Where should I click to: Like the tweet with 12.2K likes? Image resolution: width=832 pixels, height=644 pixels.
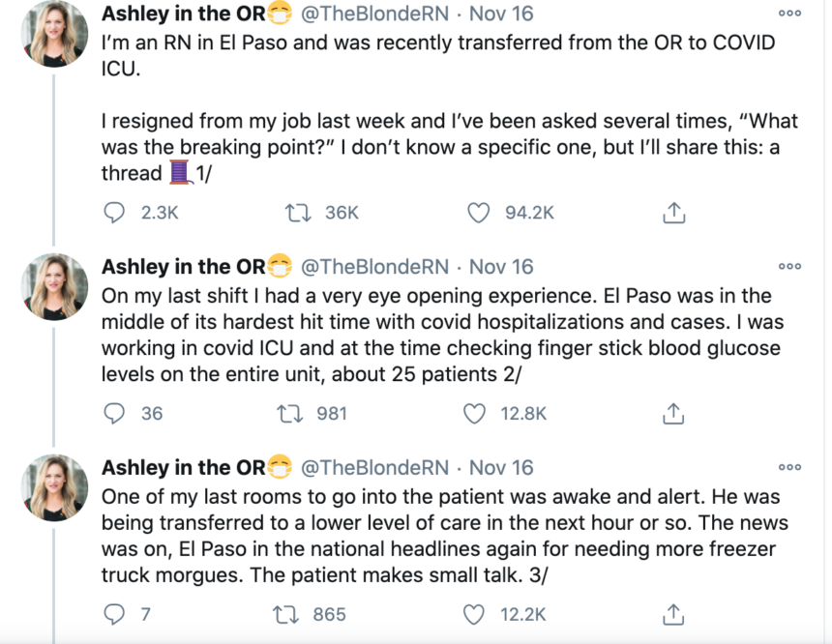click(x=474, y=614)
